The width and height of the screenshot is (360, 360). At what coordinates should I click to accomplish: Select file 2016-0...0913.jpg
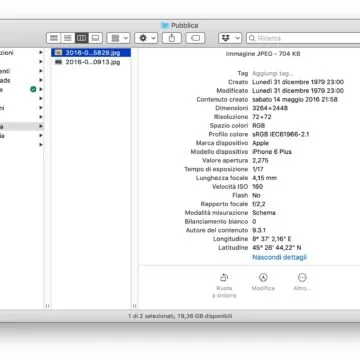91,62
